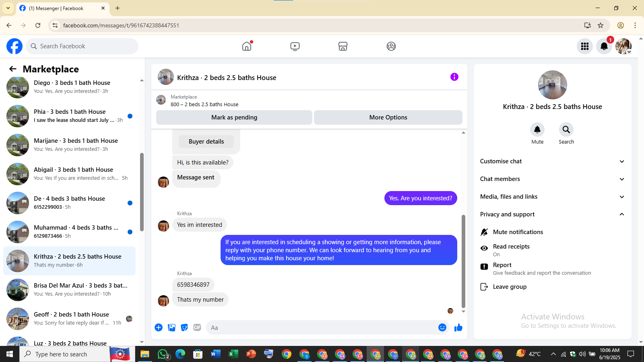The image size is (644, 362).
Task: Expand the Customise chat section
Action: coord(552,161)
